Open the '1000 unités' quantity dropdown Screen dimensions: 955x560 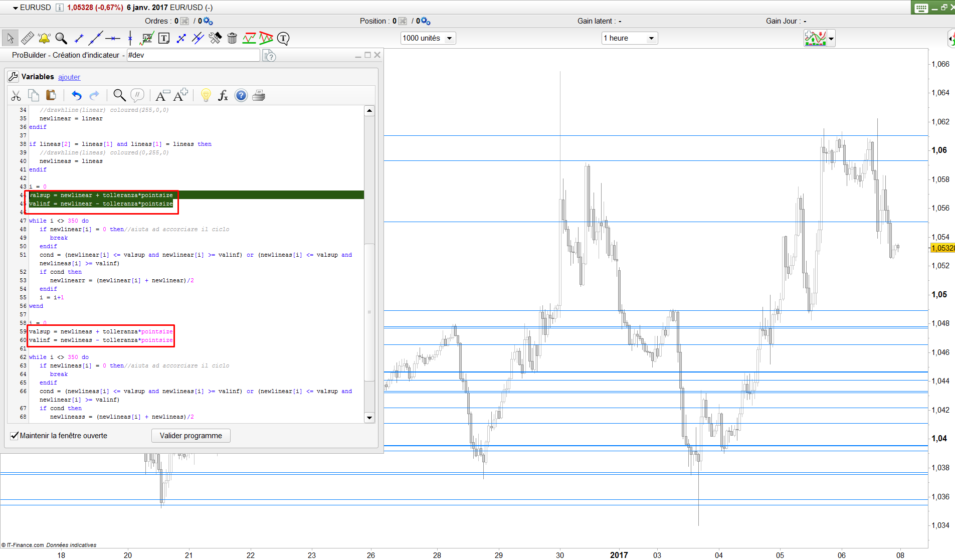pyautogui.click(x=428, y=38)
